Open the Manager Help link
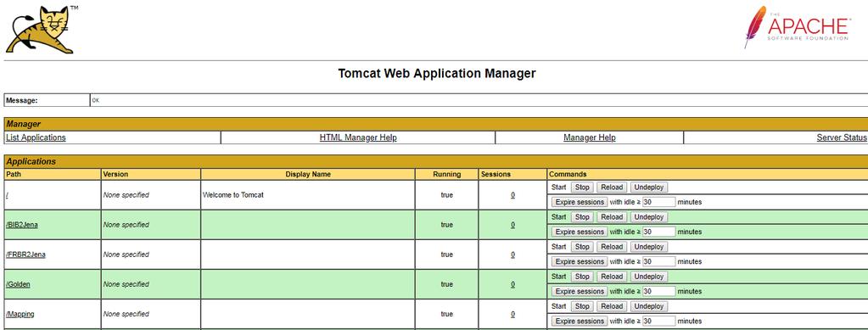This screenshot has width=868, height=330. point(590,137)
